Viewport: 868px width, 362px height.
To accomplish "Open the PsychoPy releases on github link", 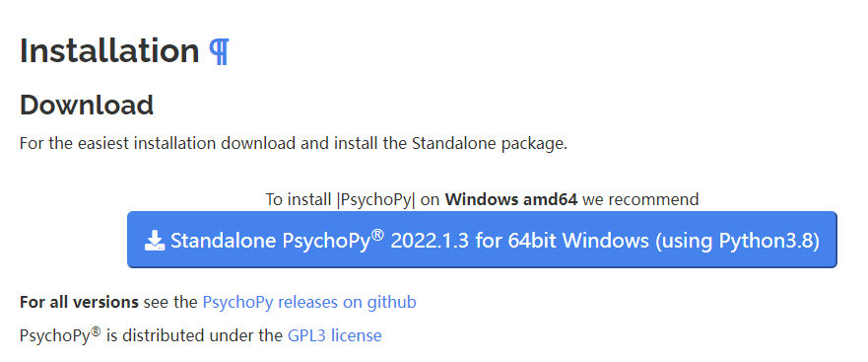I will point(309,302).
